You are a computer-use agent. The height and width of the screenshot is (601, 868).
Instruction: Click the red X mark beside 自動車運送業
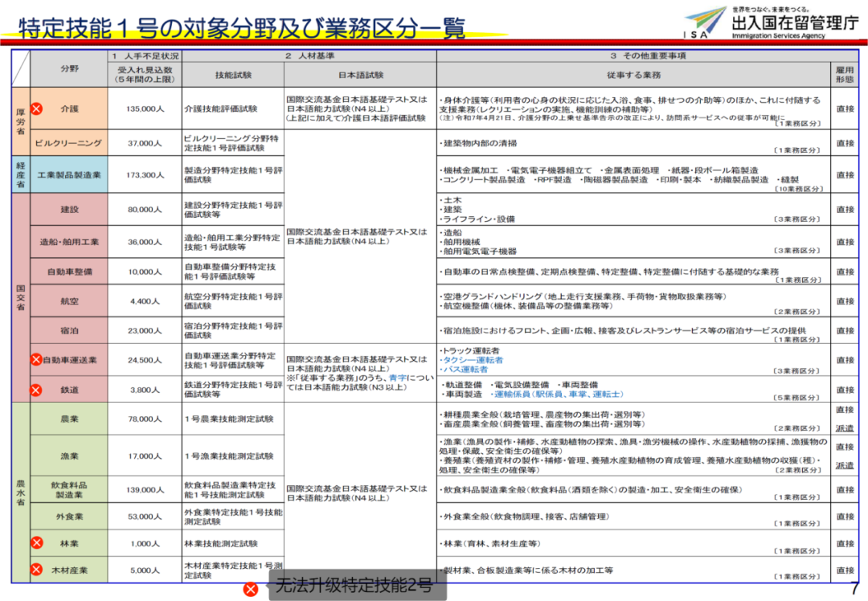36,360
